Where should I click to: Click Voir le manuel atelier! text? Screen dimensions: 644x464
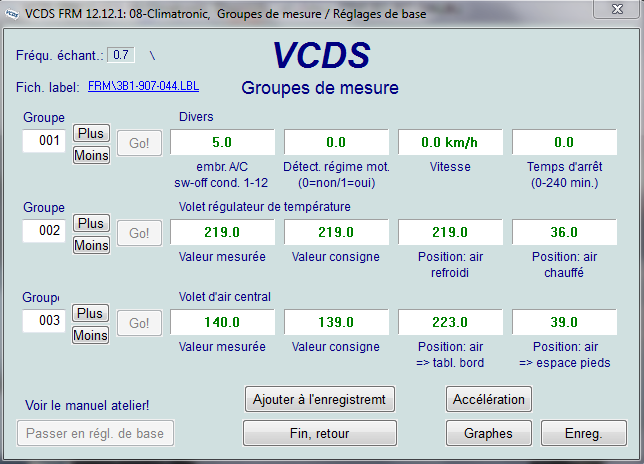[x=87, y=406]
